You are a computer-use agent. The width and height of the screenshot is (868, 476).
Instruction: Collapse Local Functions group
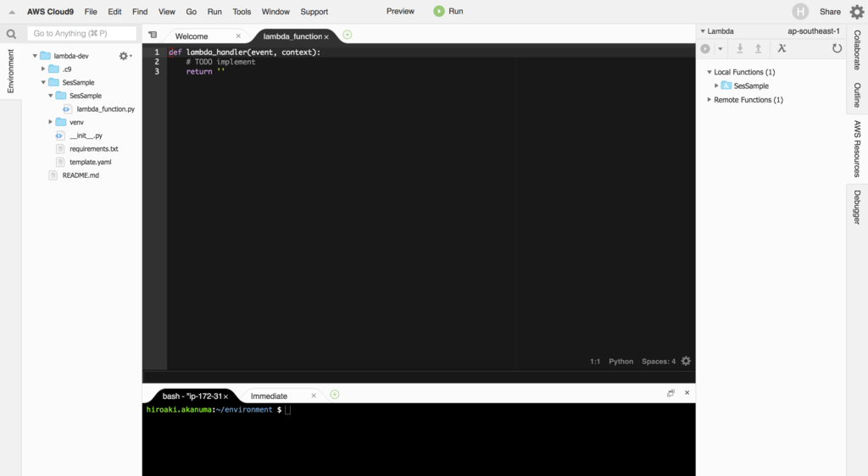coord(709,72)
